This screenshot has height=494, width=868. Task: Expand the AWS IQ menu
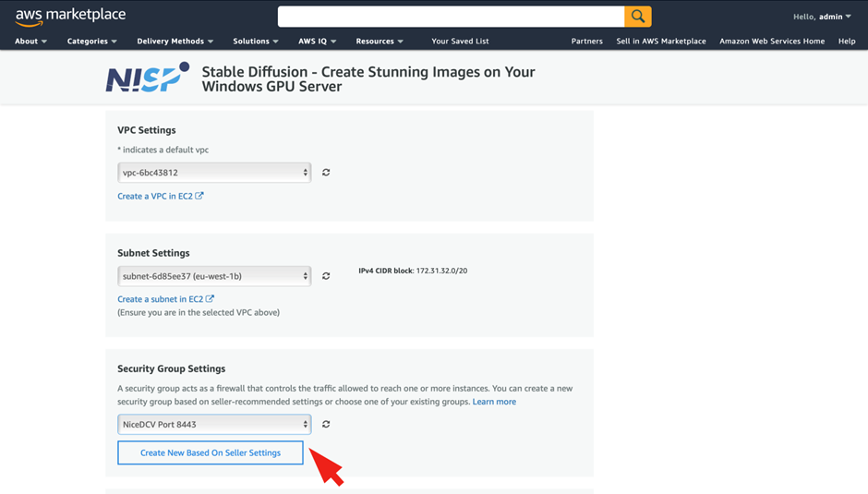[x=318, y=41]
